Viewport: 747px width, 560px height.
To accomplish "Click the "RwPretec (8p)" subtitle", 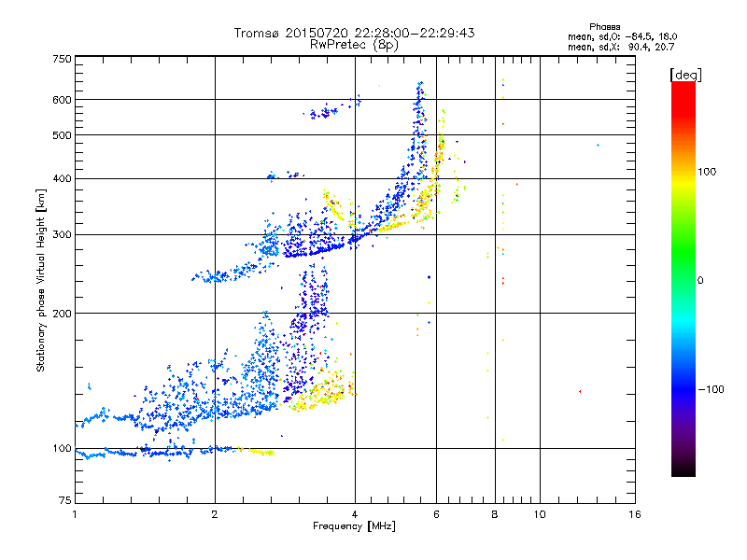I will coord(354,45).
